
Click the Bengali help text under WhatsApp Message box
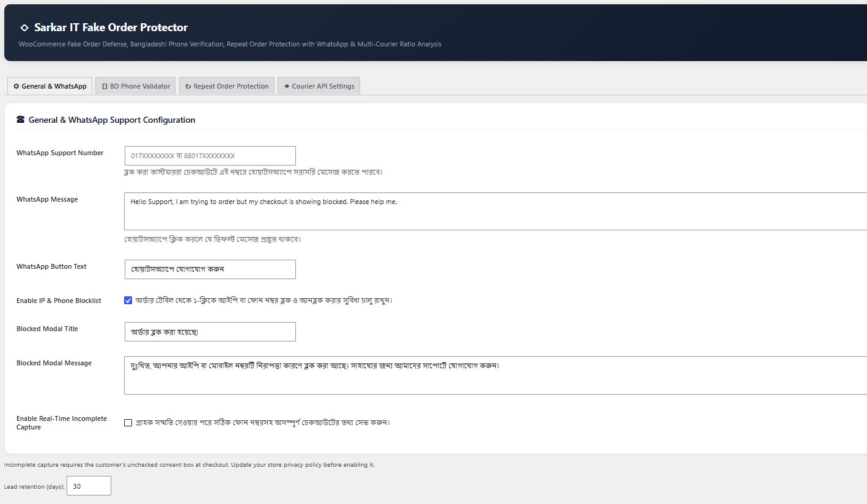coord(212,239)
